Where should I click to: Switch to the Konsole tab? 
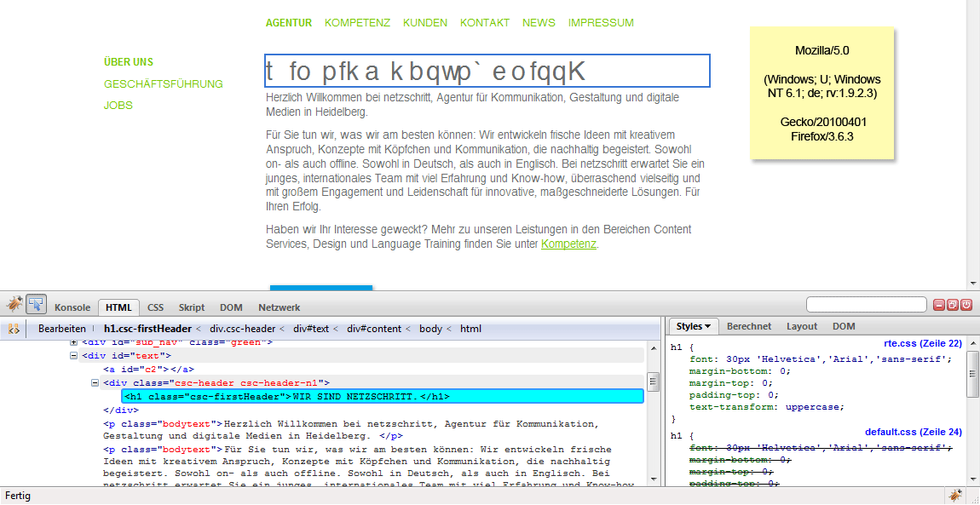72,307
